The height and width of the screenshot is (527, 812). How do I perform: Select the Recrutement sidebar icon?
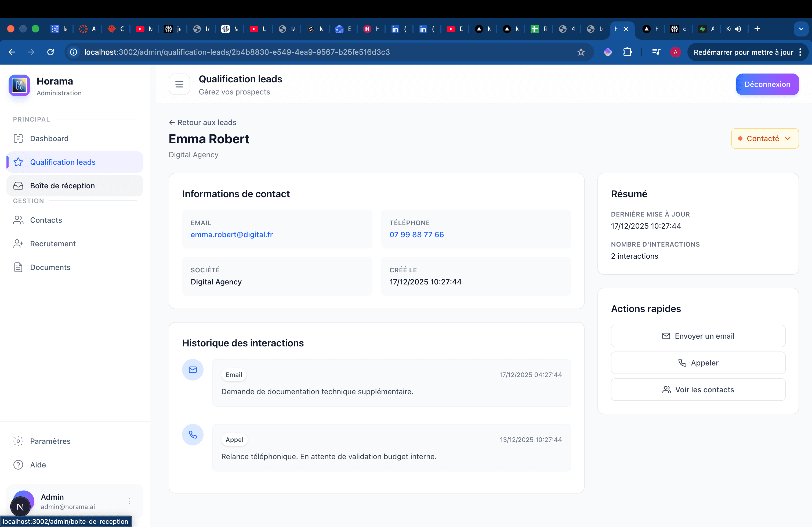pyautogui.click(x=18, y=243)
